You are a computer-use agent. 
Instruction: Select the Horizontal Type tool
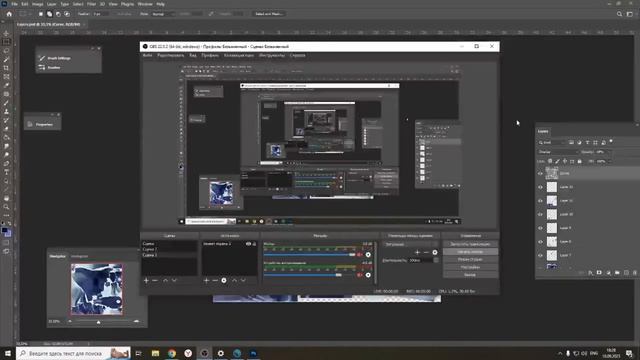point(6,172)
